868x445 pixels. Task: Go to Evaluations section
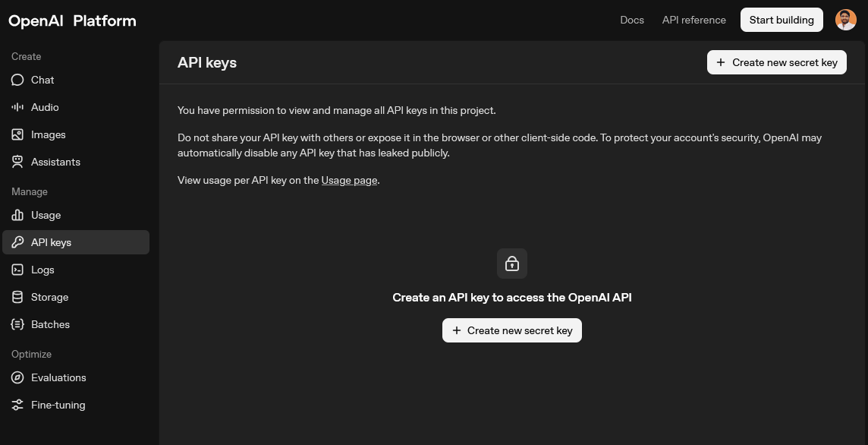pos(76,377)
